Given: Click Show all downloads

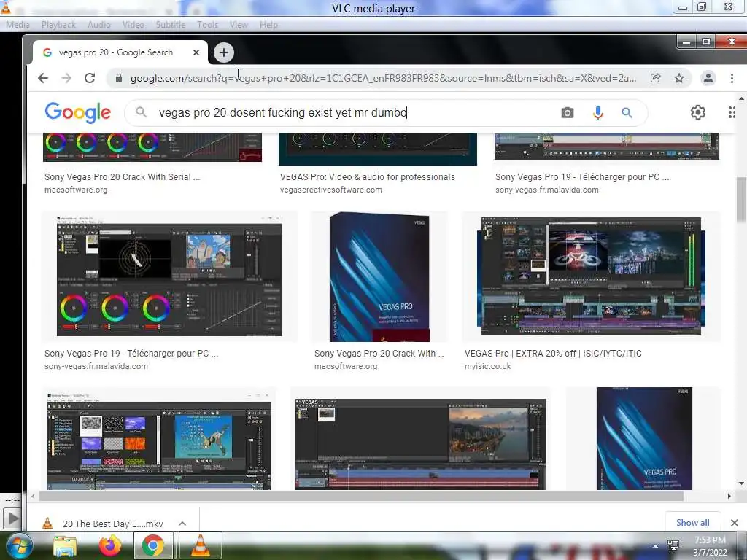Looking at the screenshot, I should [x=693, y=522].
